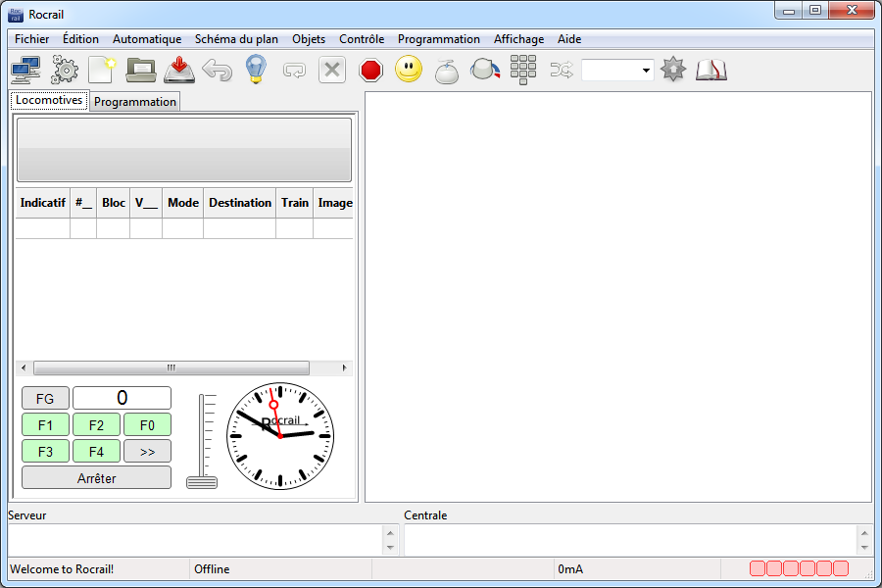This screenshot has height=588, width=882.
Task: Toggle F1 locomotive function
Action: click(x=45, y=425)
